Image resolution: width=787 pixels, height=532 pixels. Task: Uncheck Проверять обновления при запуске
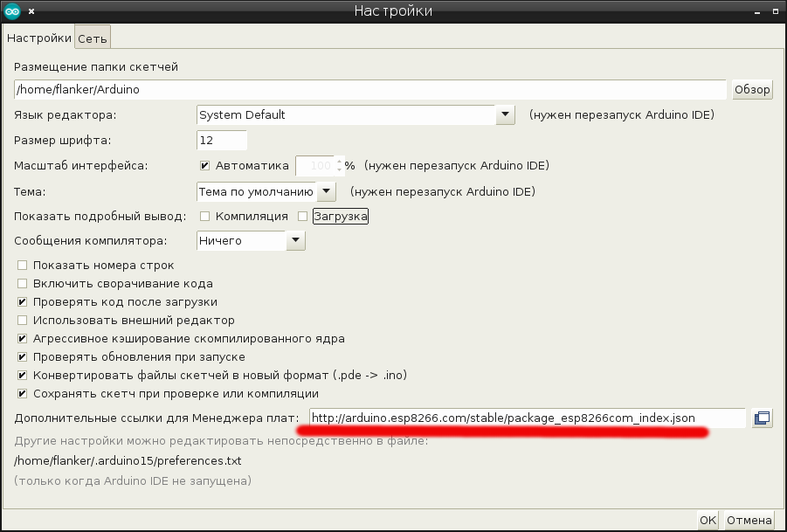(22, 356)
